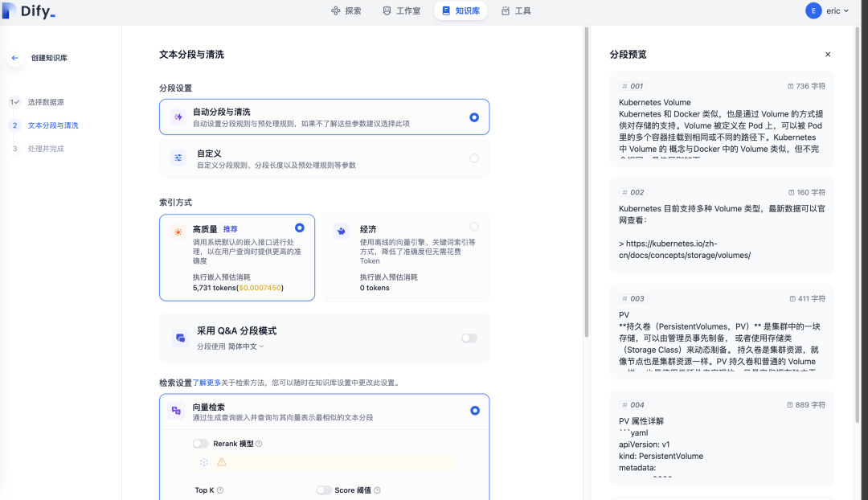The width and height of the screenshot is (868, 500).
Task: Open the 工具 tab
Action: [516, 10]
